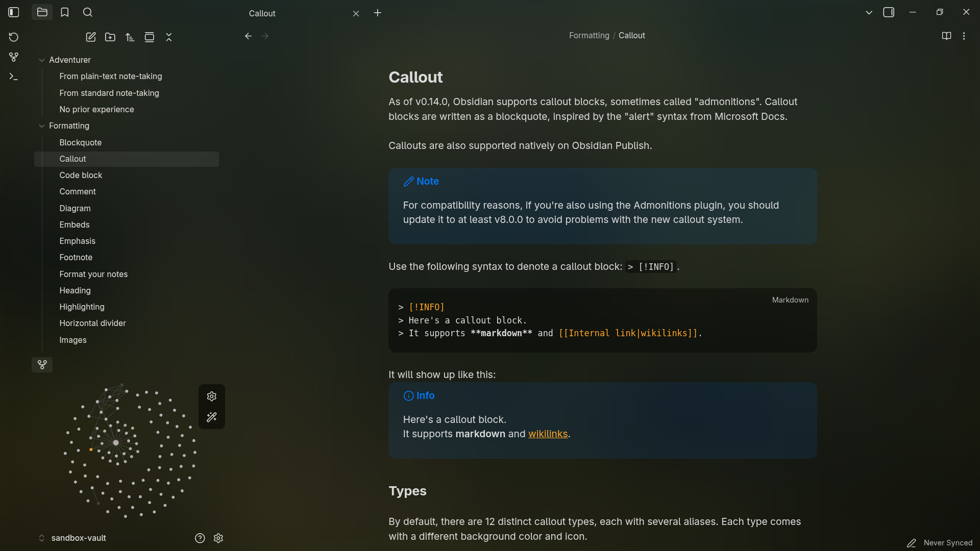Open the bookmarks panel

tap(65, 12)
